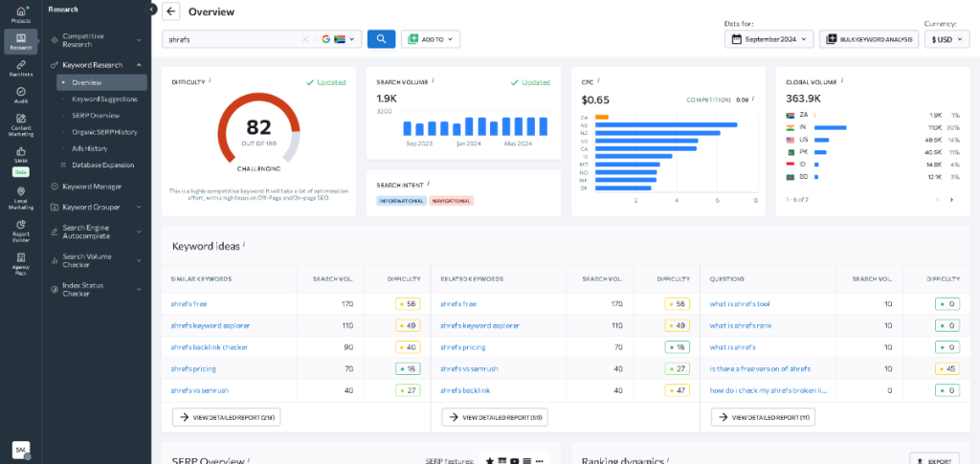Viewport: 980px width, 464px height.
Task: Click the account avatar at sidebar bottom
Action: tap(21, 449)
